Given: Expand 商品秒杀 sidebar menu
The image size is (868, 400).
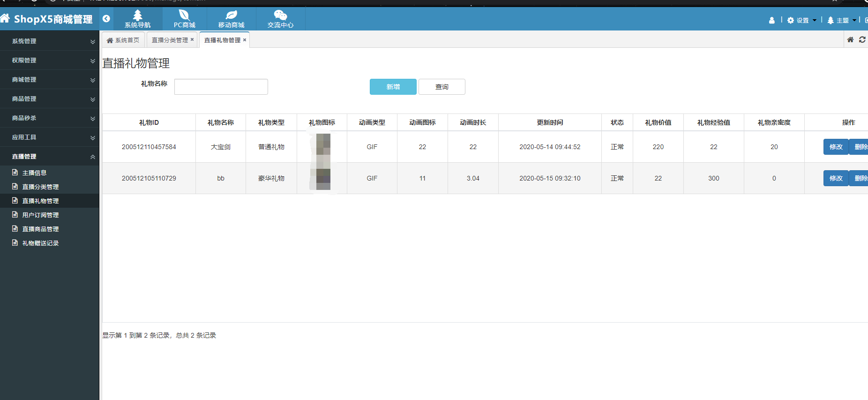Looking at the screenshot, I should coord(50,118).
